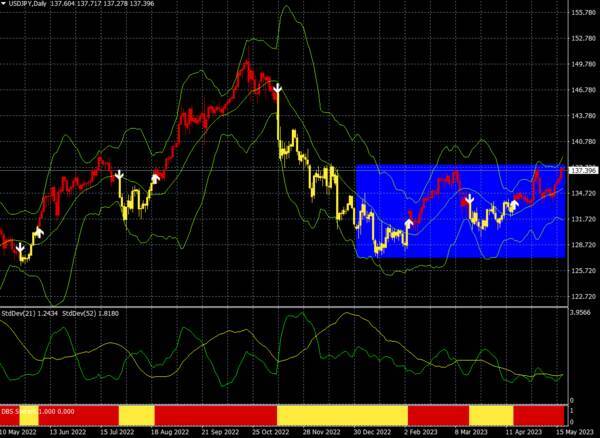Click the yellow DBS band segment near July 2022
This screenshot has width=600, height=438.
click(x=137, y=416)
